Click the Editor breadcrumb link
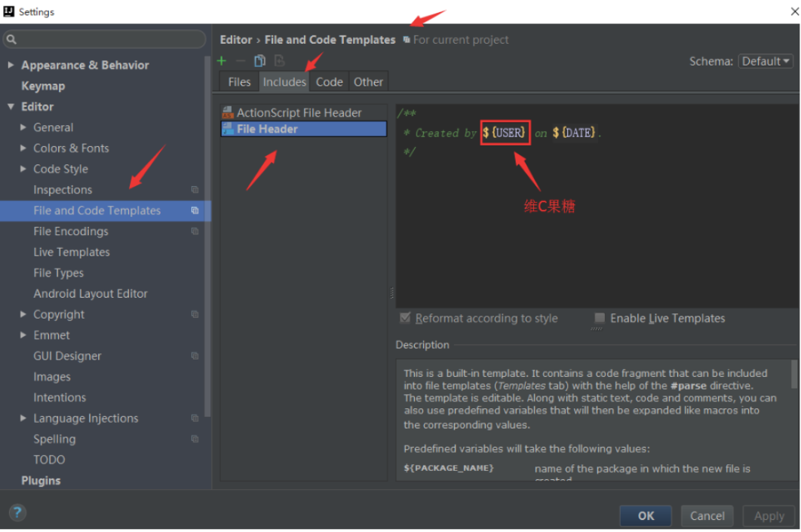 (x=236, y=40)
